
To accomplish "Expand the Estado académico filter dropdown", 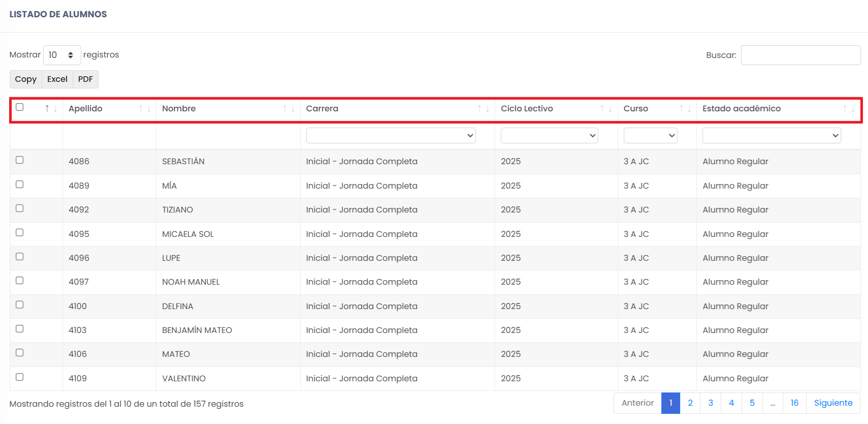I will (771, 136).
